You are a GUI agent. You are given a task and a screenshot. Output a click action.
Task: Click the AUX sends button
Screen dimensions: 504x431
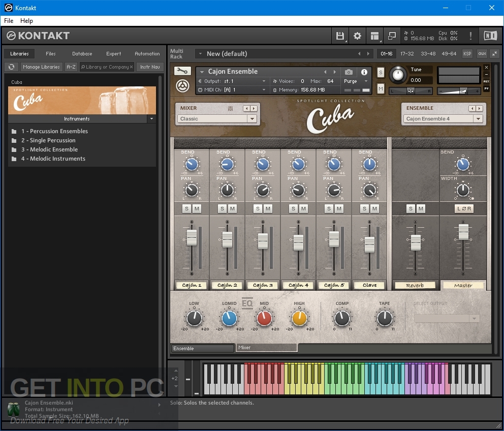(x=486, y=81)
